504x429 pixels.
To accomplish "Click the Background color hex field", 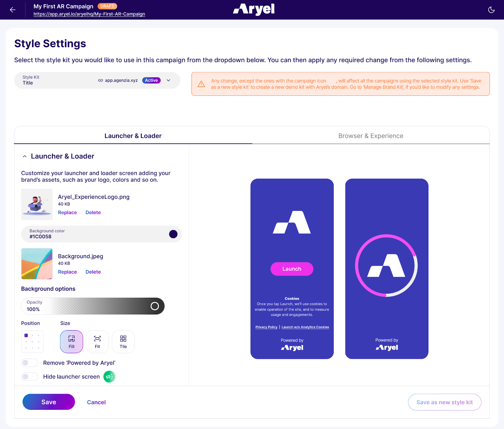I will click(101, 234).
